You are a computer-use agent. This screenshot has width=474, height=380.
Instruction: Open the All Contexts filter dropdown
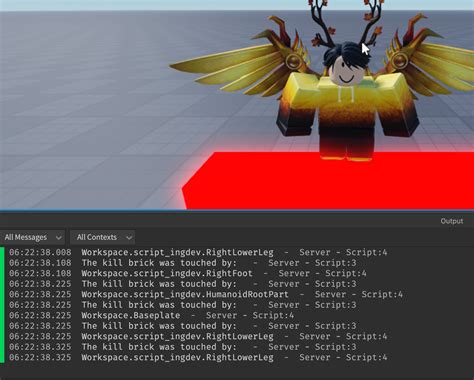tap(103, 237)
